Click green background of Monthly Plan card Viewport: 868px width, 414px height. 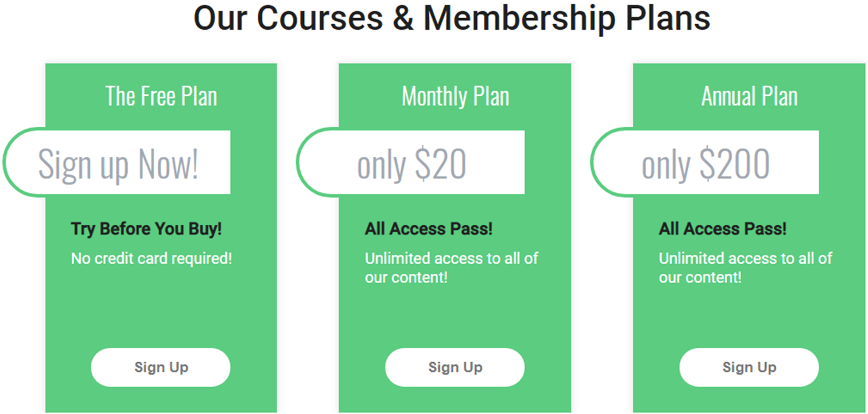tap(455, 310)
